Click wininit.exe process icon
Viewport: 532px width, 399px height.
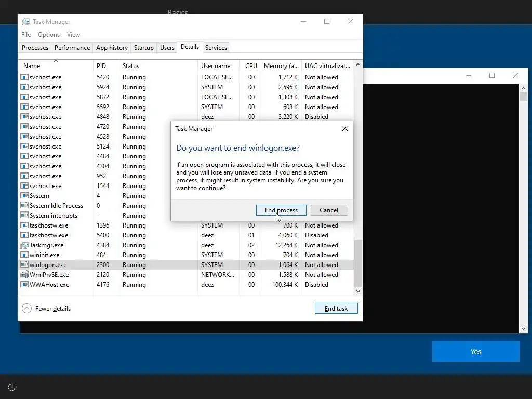[24, 255]
